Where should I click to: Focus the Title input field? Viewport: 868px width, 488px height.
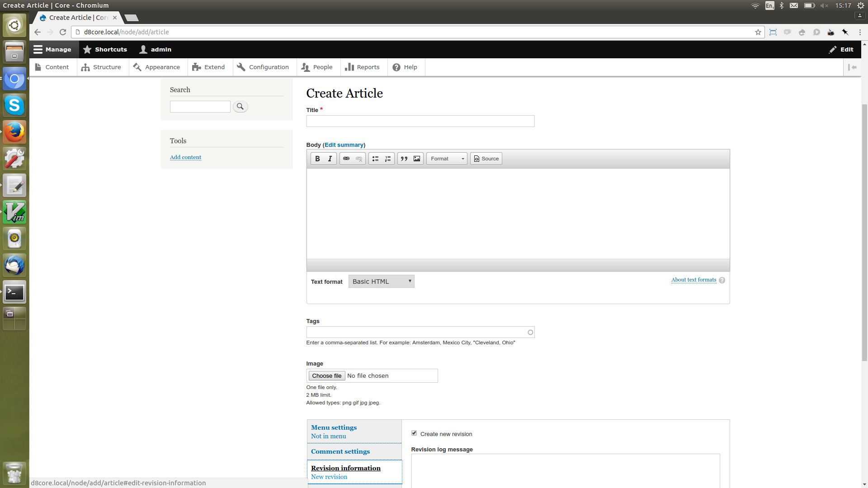pyautogui.click(x=420, y=121)
